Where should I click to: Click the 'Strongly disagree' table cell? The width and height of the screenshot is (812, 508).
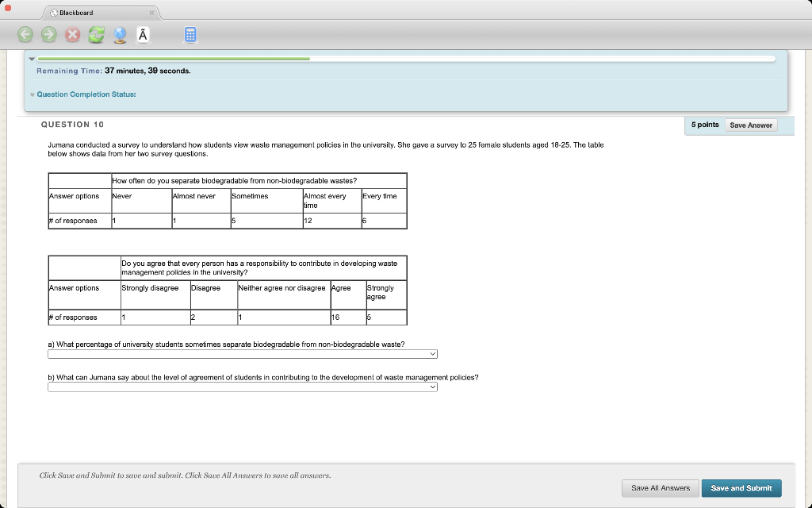pyautogui.click(x=155, y=295)
